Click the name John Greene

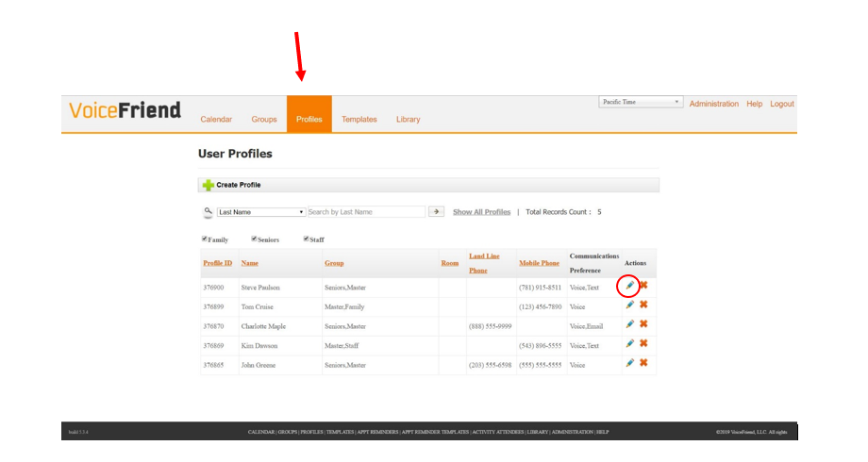pos(258,365)
